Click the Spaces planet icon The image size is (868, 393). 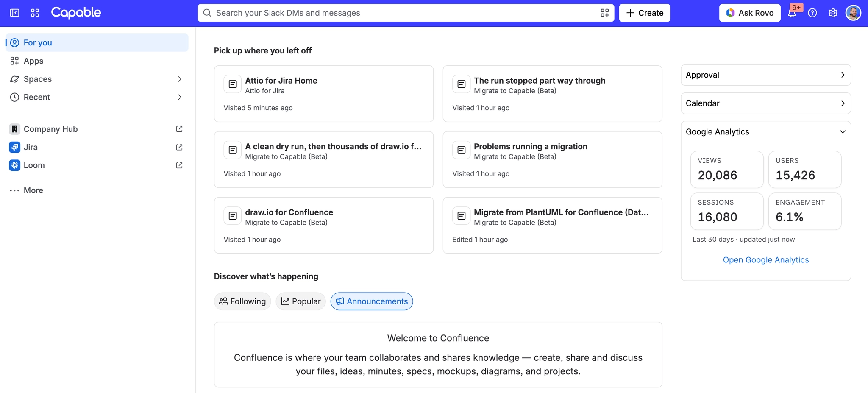[14, 79]
